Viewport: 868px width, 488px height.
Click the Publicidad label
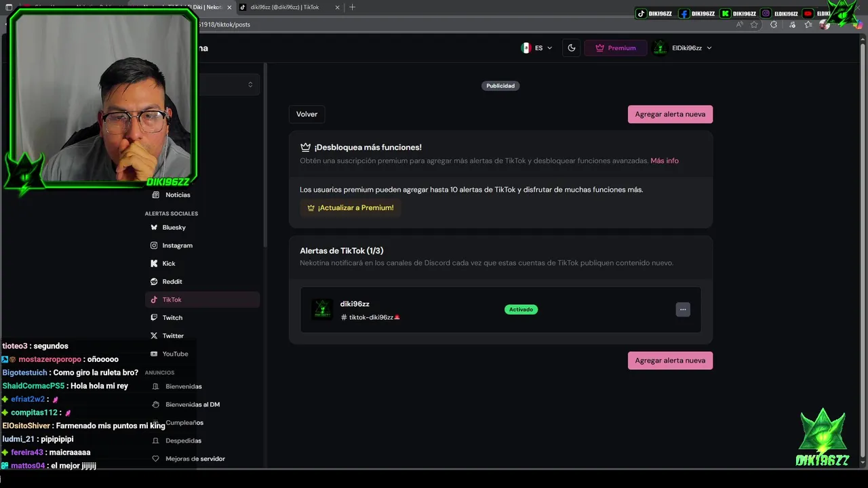click(x=500, y=86)
